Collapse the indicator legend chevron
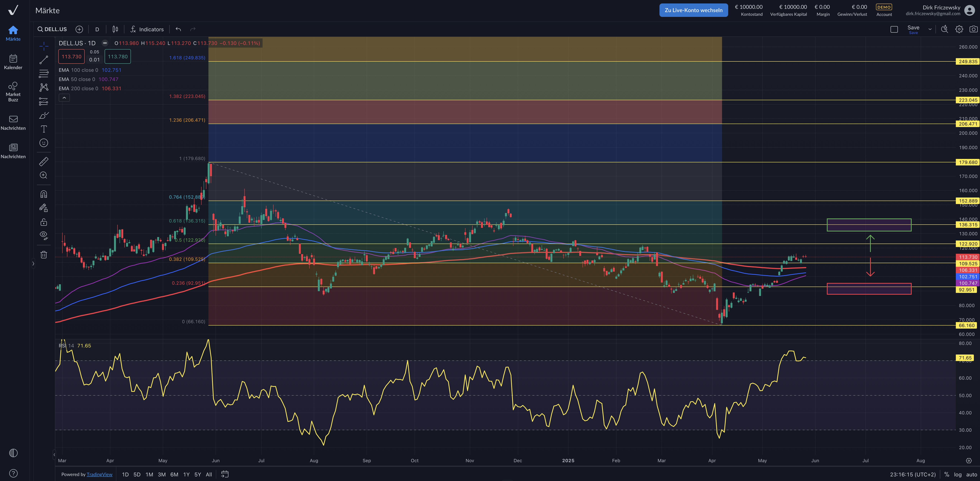980x481 pixels. click(64, 98)
